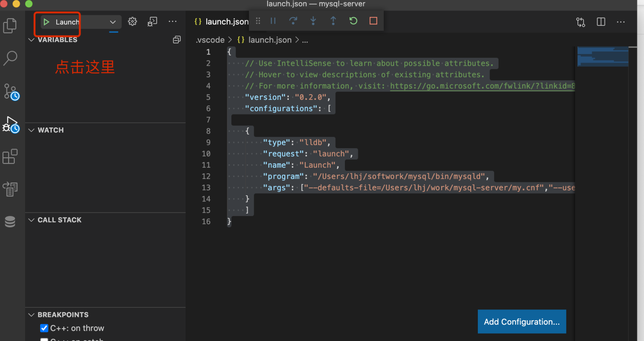Image resolution: width=644 pixels, height=341 pixels.
Task: Click the Add Configuration button
Action: tap(522, 322)
